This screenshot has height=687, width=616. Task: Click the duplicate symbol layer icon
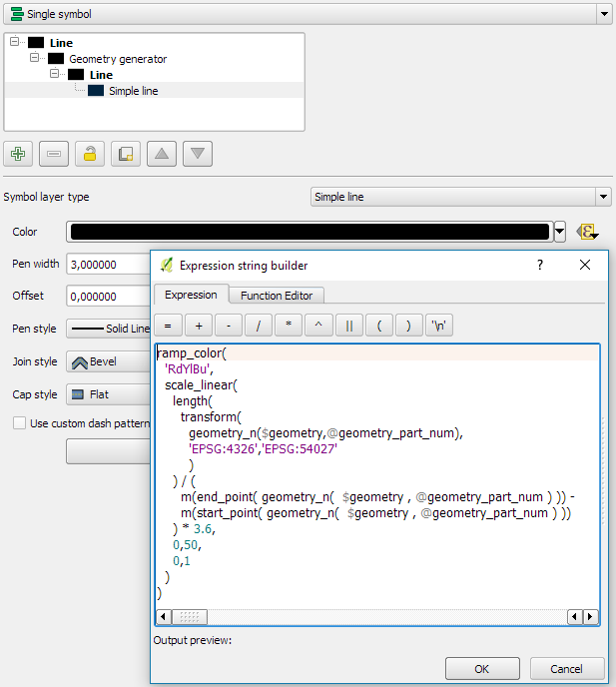[126, 154]
